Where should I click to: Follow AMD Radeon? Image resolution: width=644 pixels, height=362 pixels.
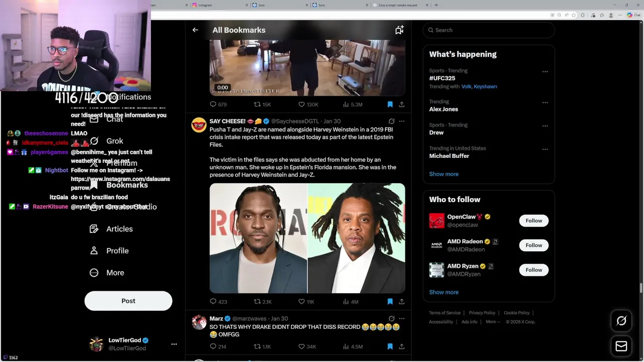pyautogui.click(x=534, y=245)
